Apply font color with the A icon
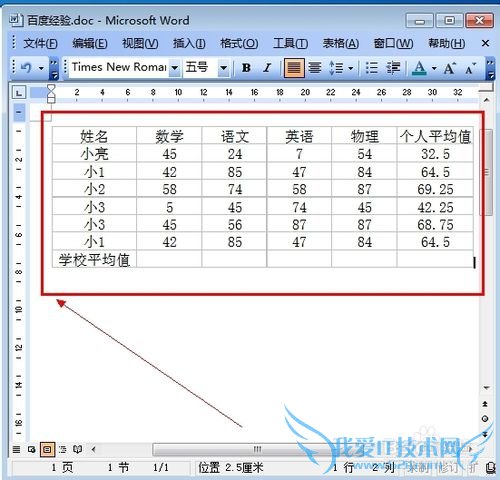 pyautogui.click(x=419, y=68)
